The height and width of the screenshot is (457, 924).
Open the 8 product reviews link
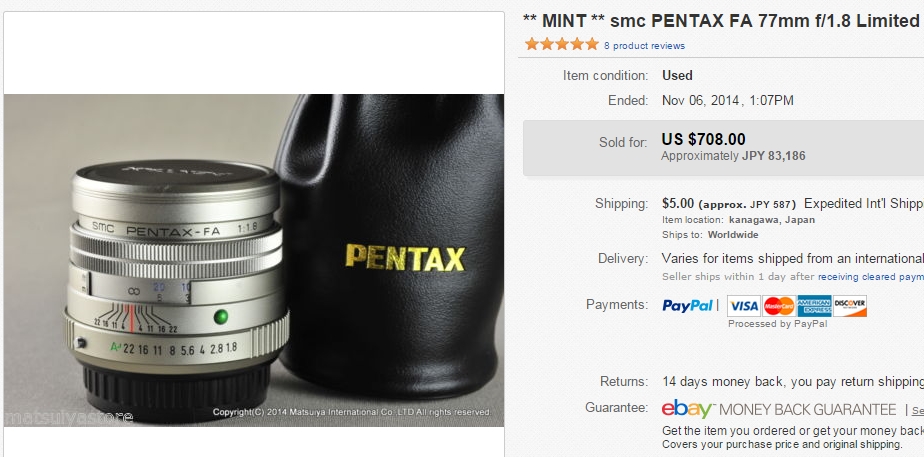(644, 46)
